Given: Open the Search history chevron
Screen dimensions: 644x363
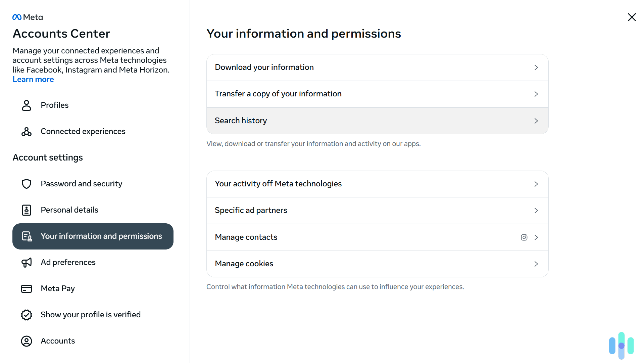Looking at the screenshot, I should point(536,121).
